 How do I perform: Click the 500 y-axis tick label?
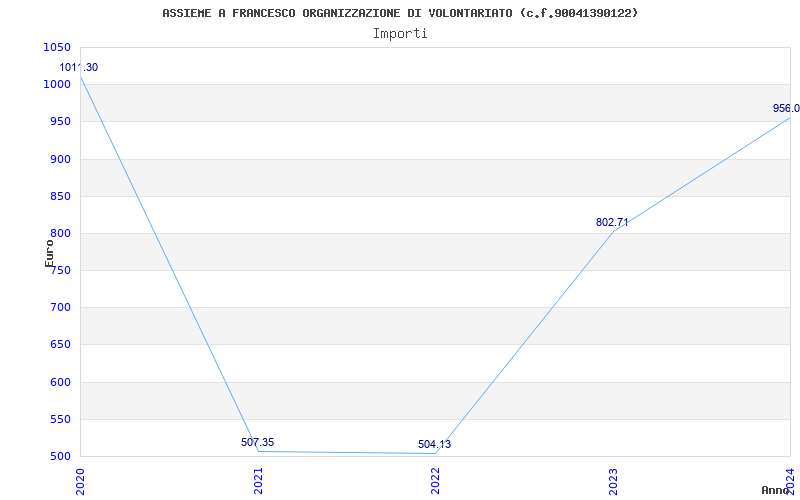click(60, 457)
